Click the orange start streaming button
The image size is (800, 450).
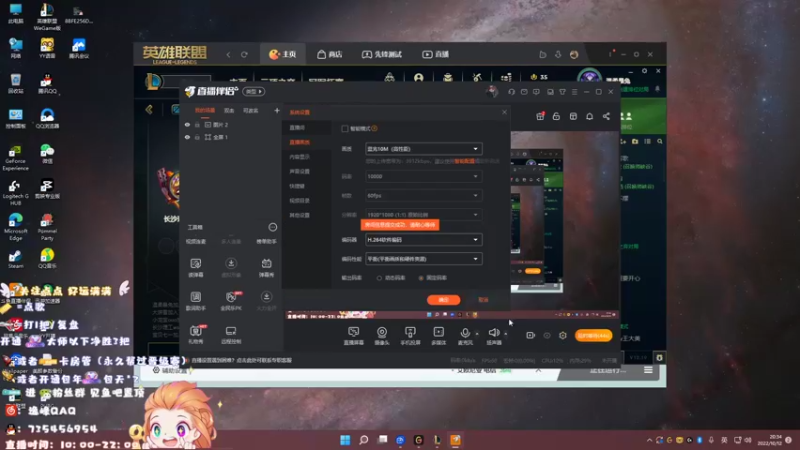pos(593,335)
